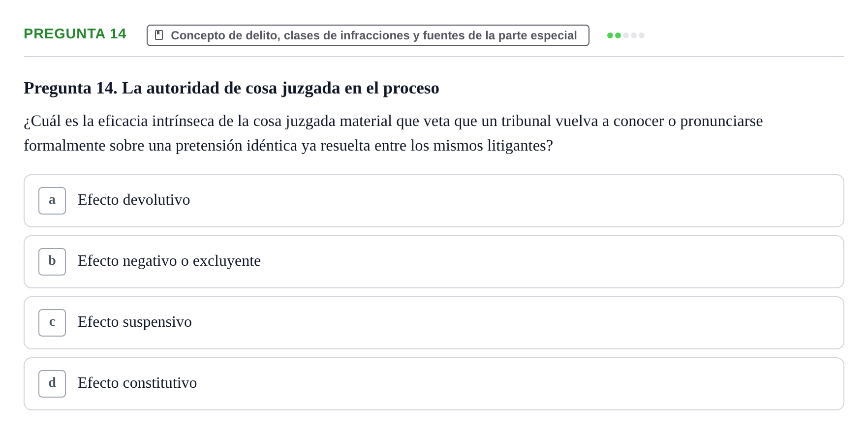The image size is (868, 434).
Task: Click the question text starting '¿Cuál es la eficacia'
Action: click(393, 133)
